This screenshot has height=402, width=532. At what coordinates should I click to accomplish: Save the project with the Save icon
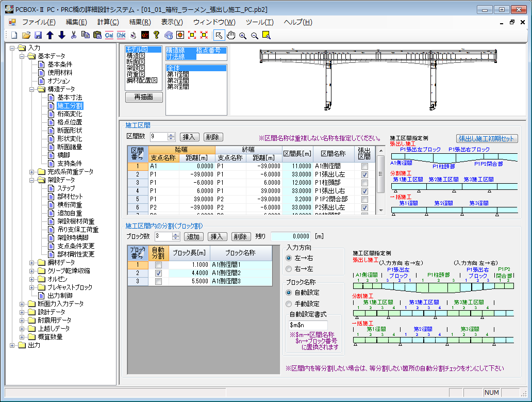38,35
